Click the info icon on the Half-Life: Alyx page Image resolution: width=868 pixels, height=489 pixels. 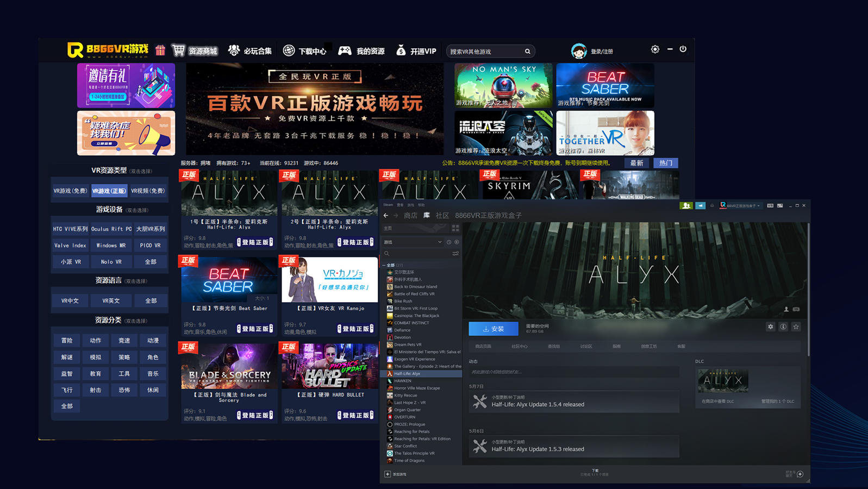pos(783,327)
